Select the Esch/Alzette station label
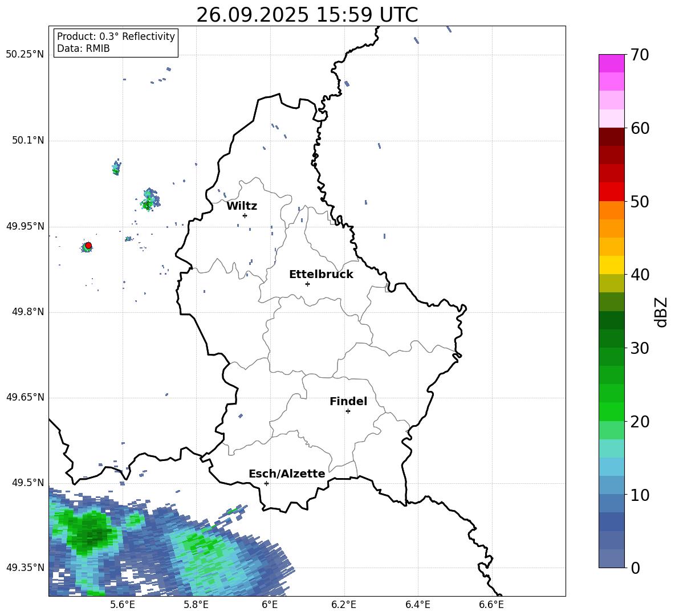 287,474
